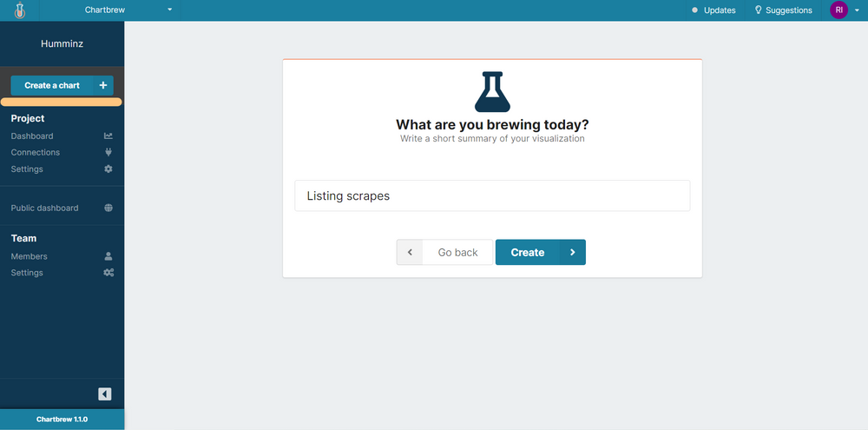Go to the Connections page
Screen dimensions: 868x430
click(36, 153)
